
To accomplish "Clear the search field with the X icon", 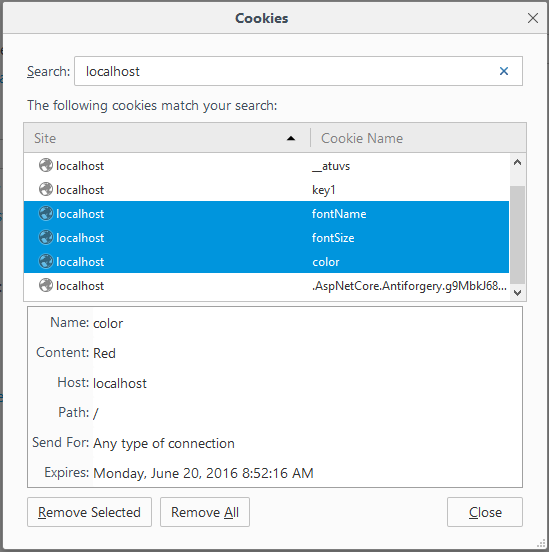I will (504, 71).
